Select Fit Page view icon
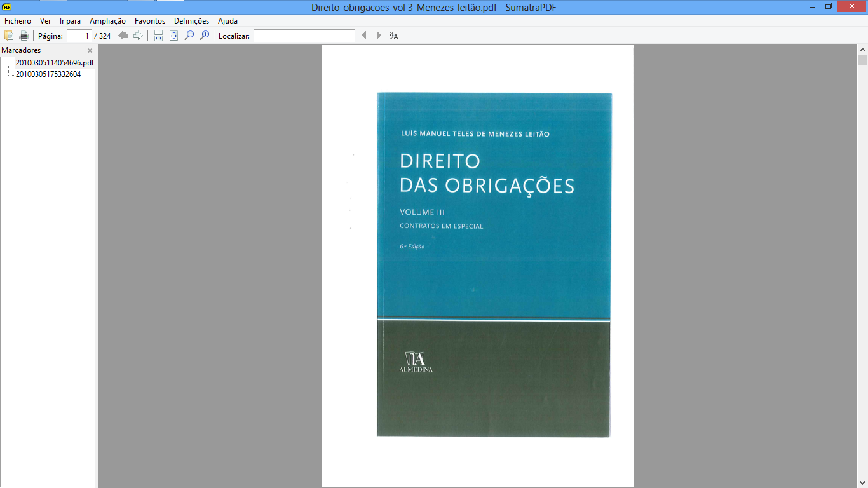868x488 pixels. [x=173, y=36]
